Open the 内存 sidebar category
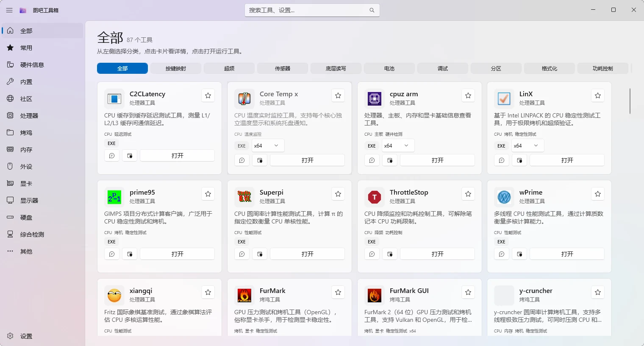The height and width of the screenshot is (346, 644). [x=42, y=150]
